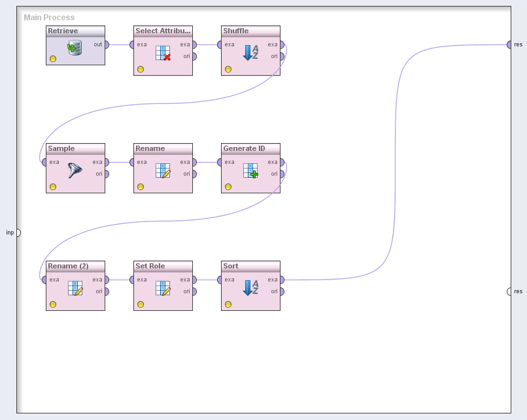Click the process inp port on left edge
The height and width of the screenshot is (420, 527).
tap(18, 233)
